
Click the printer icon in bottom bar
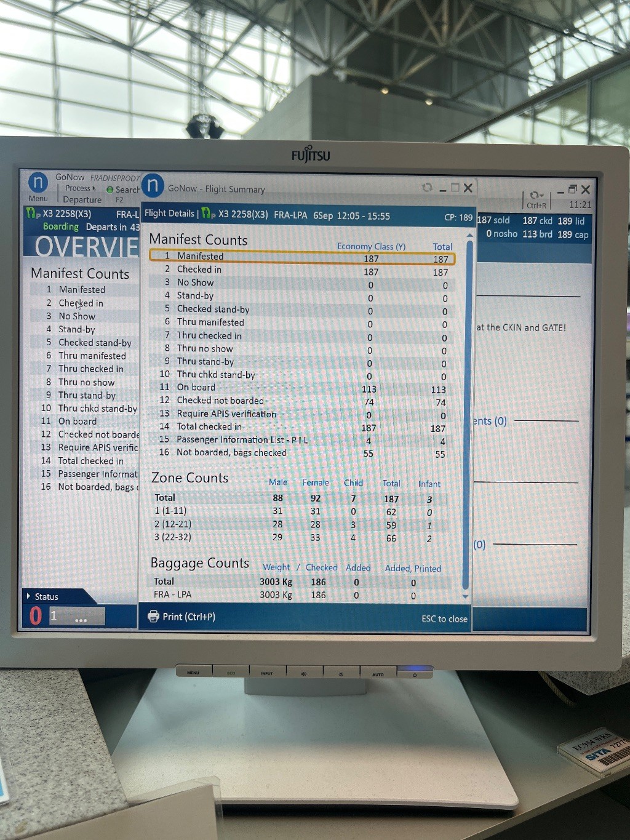pyautogui.click(x=153, y=616)
